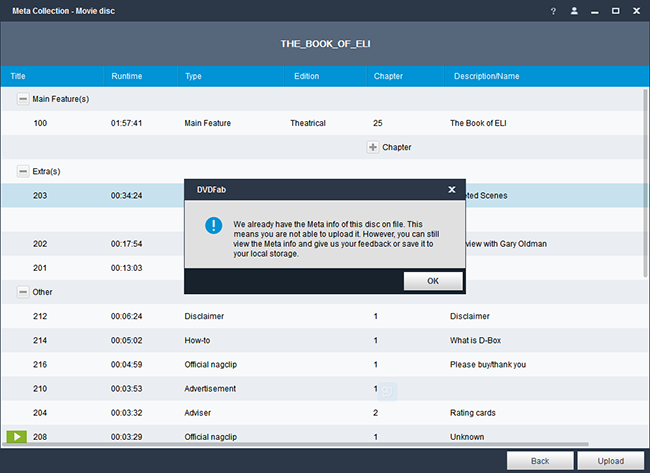Click chapter count 25 for title 100

click(378, 123)
